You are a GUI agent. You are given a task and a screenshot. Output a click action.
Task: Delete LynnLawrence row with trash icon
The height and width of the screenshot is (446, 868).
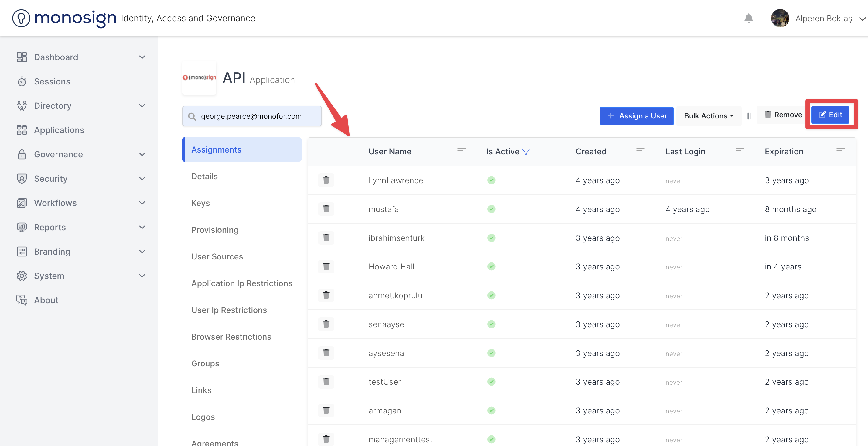click(x=326, y=180)
